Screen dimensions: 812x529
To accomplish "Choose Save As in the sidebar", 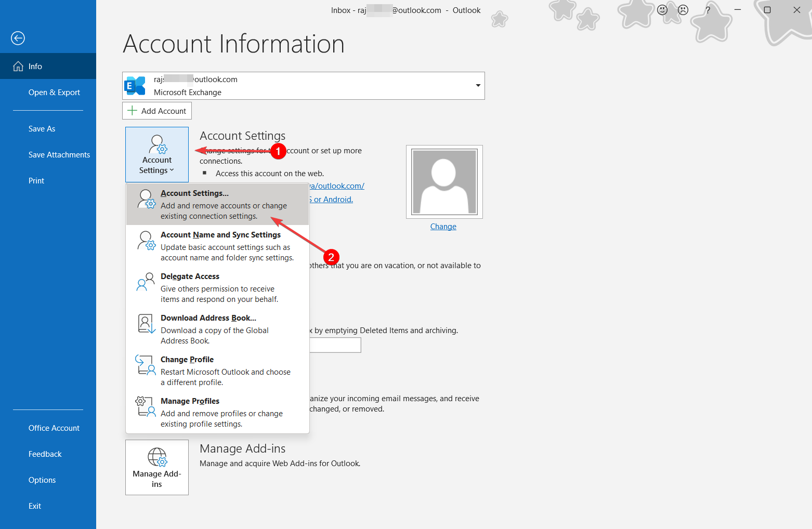I will tap(48, 128).
